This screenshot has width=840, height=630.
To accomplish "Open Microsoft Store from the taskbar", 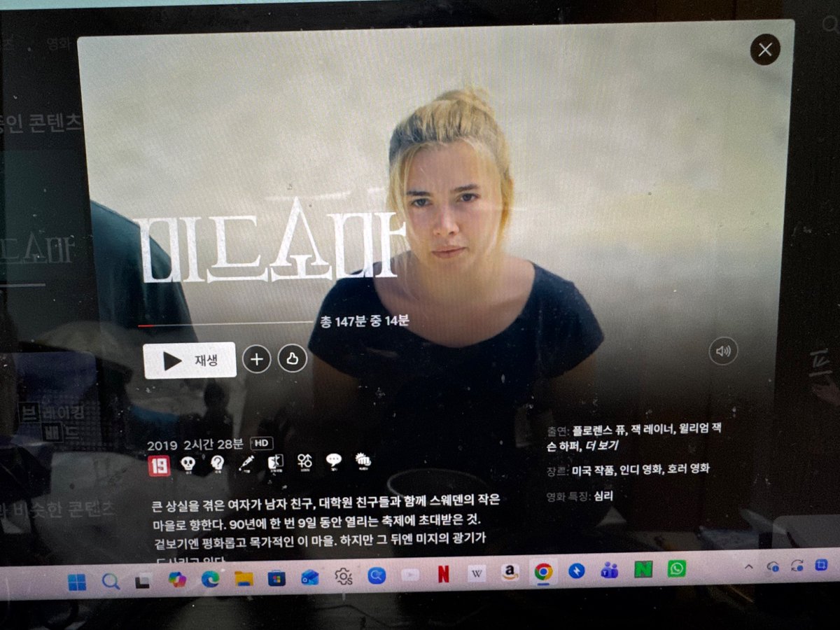I will pos(277,577).
